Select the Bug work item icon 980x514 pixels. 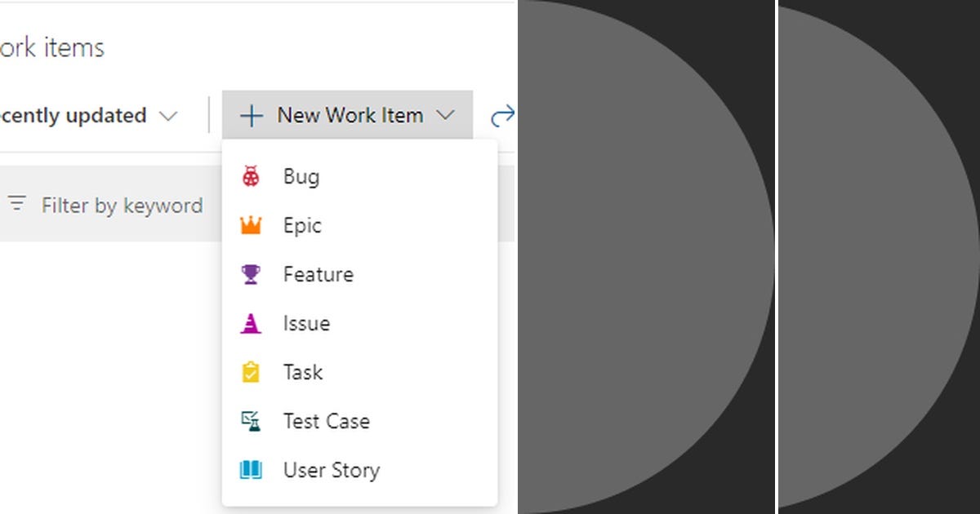(x=249, y=175)
